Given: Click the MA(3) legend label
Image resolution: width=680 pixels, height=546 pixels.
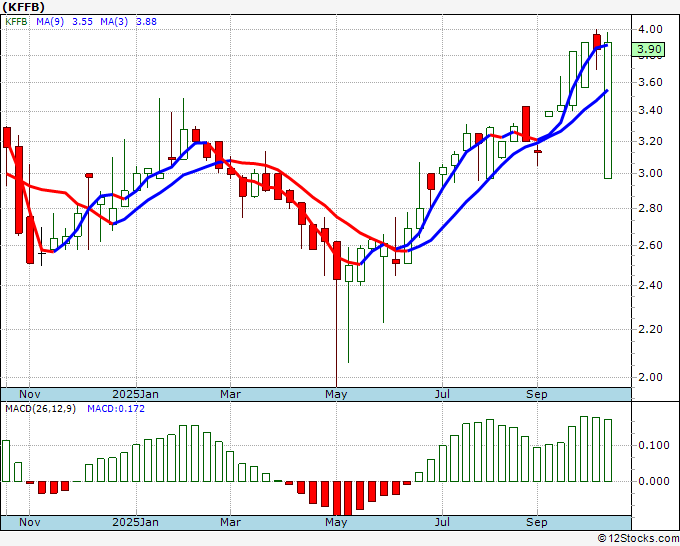Looking at the screenshot, I should click(x=114, y=22).
